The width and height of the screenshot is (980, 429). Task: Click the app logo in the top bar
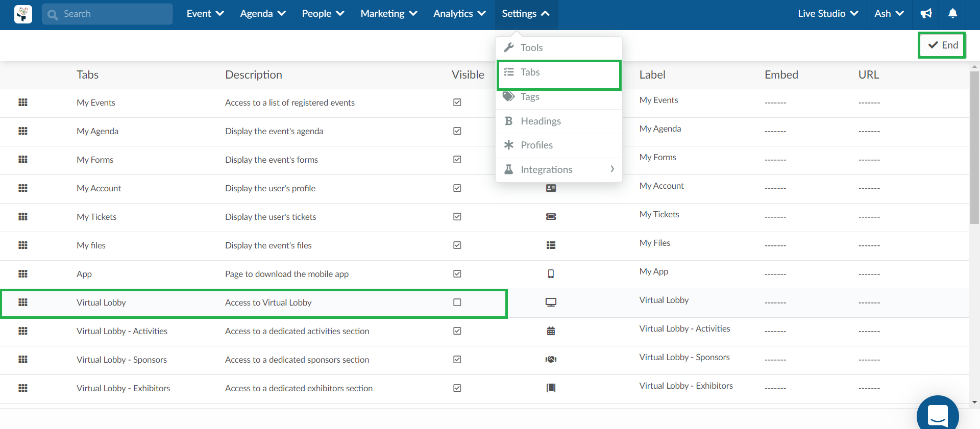click(23, 14)
